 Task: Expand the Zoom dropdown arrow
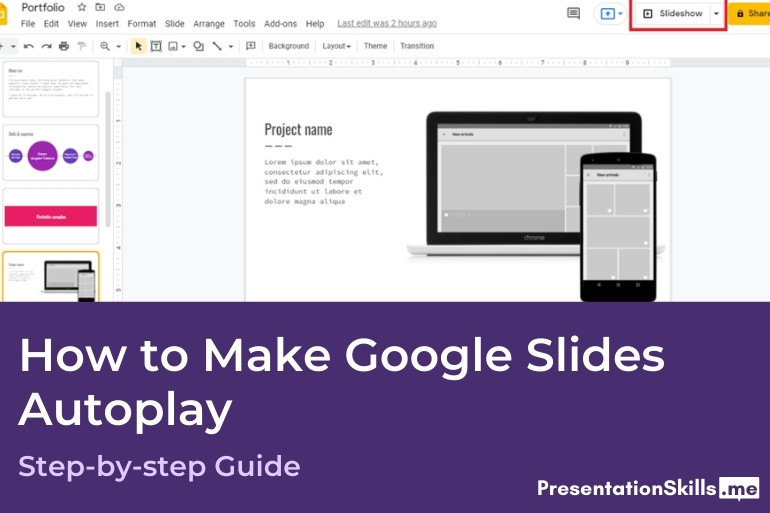(118, 46)
